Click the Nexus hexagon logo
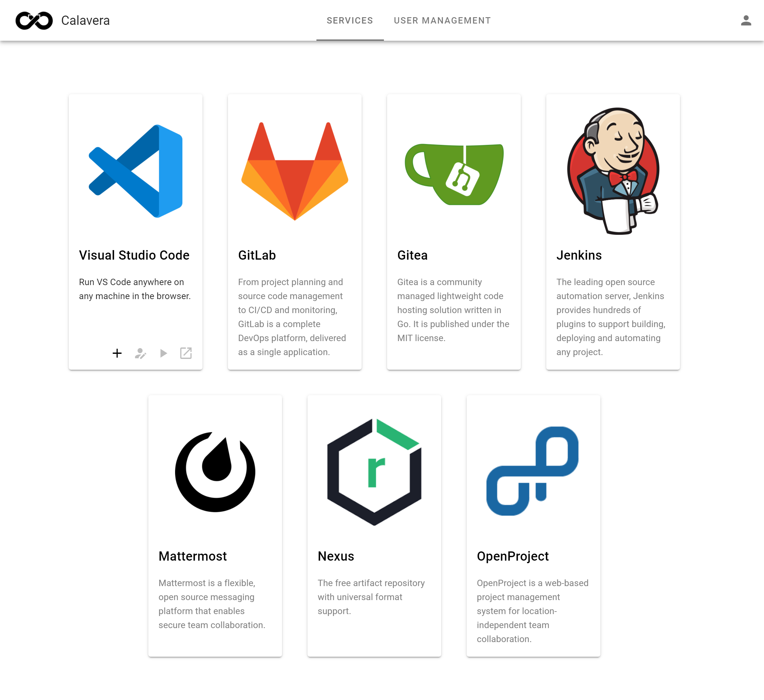This screenshot has width=764, height=700. [x=374, y=472]
